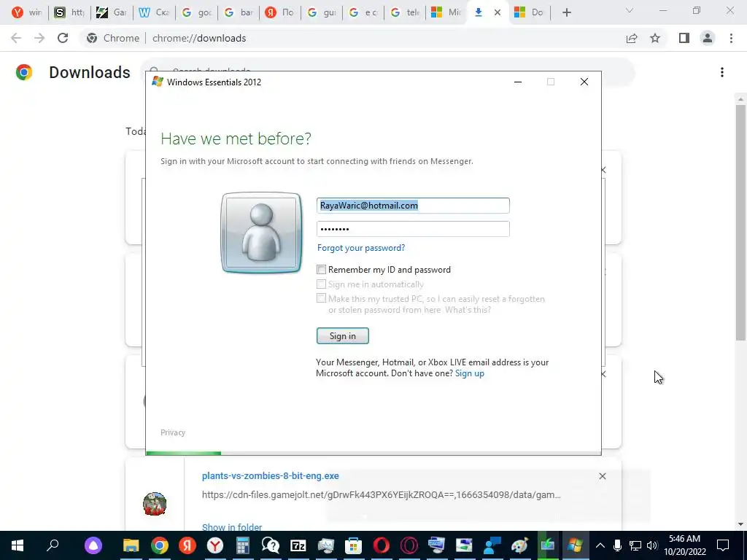The height and width of the screenshot is (560, 747).
Task: Bookmark this tab with star icon
Action: 655,38
